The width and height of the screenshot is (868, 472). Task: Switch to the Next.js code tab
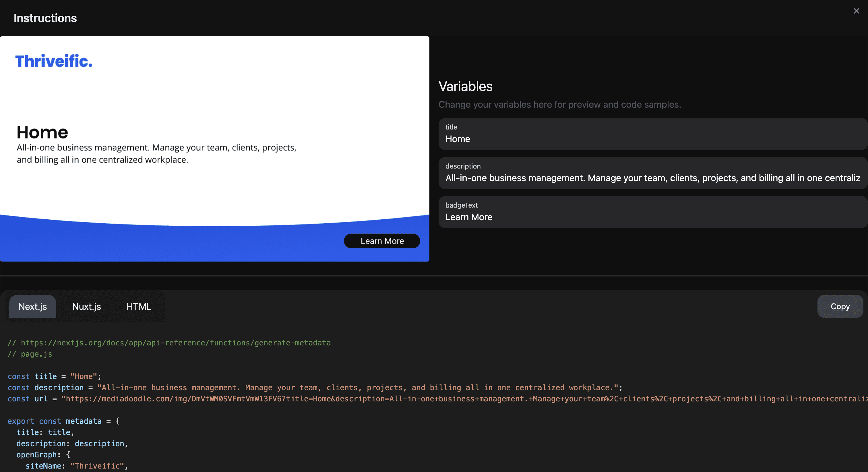33,306
